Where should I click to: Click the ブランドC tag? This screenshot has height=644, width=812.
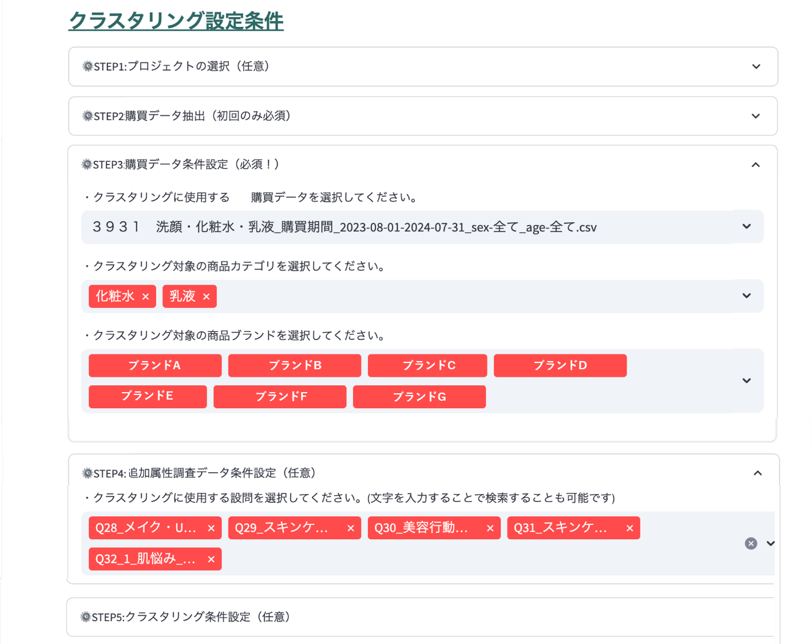coord(427,366)
